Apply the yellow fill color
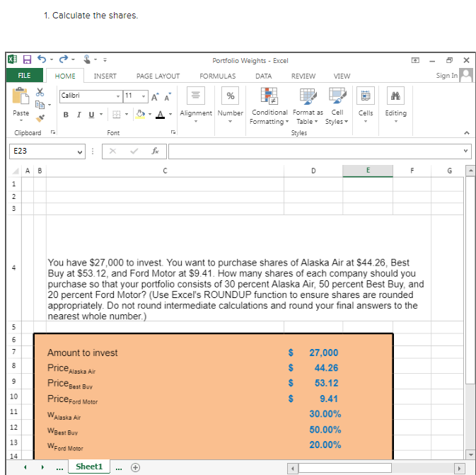 point(140,114)
